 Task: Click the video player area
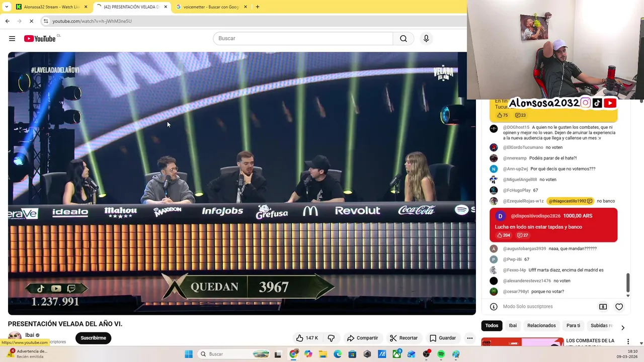coord(242,183)
